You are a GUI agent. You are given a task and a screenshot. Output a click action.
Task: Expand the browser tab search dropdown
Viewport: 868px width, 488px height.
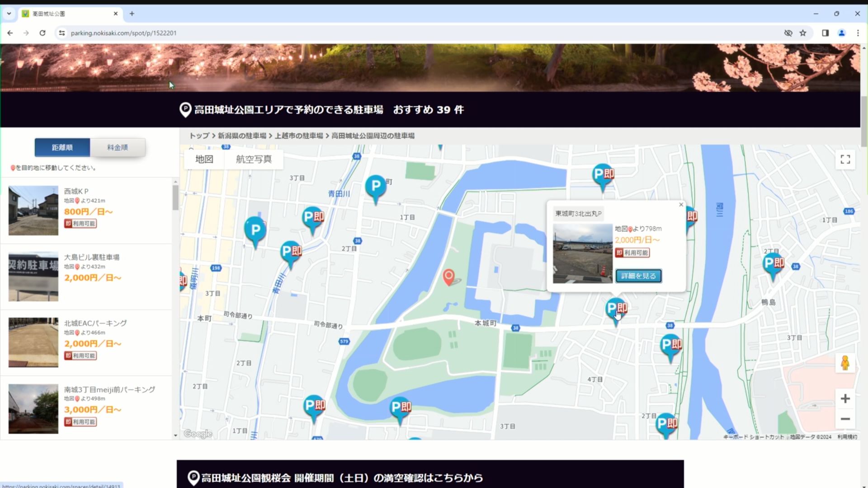(x=9, y=14)
